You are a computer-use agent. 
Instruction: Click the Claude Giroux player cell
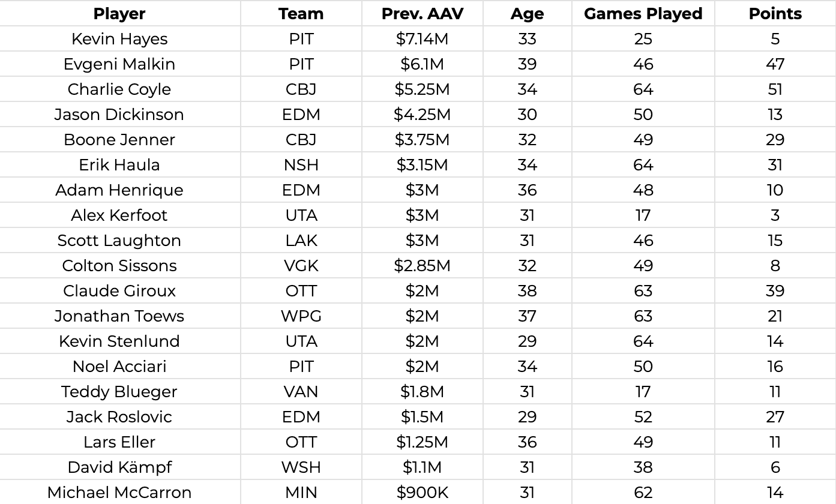click(x=119, y=291)
